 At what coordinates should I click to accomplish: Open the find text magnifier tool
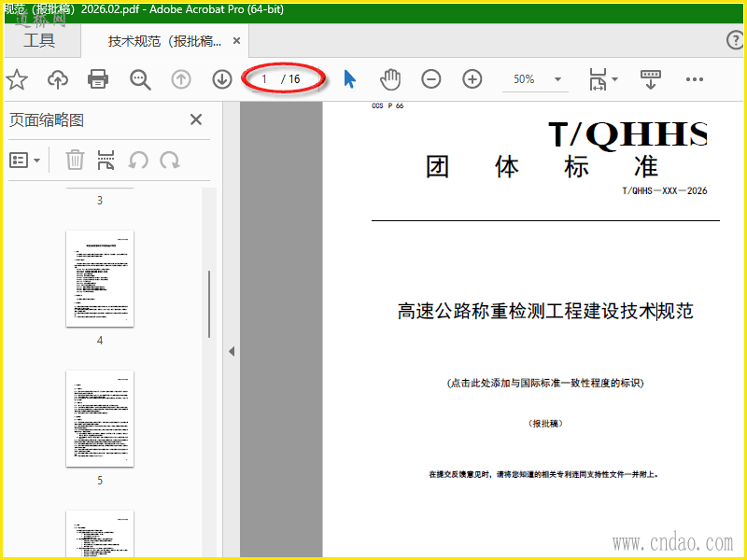(x=140, y=79)
